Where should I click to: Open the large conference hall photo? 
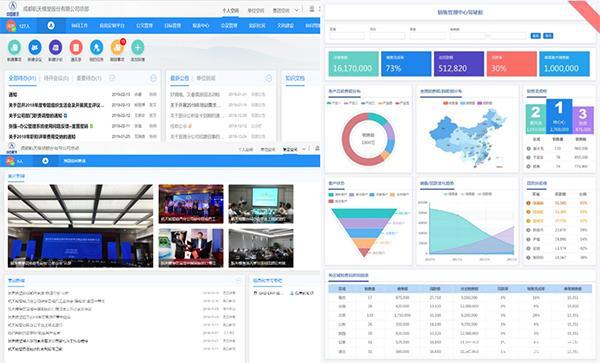pyautogui.click(x=80, y=226)
